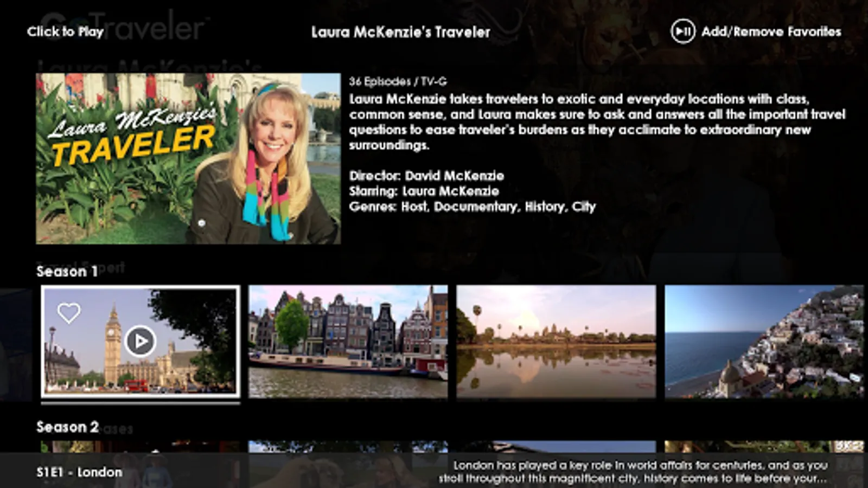Click the 'Laura McKenzie's Traveler' page title

(401, 32)
